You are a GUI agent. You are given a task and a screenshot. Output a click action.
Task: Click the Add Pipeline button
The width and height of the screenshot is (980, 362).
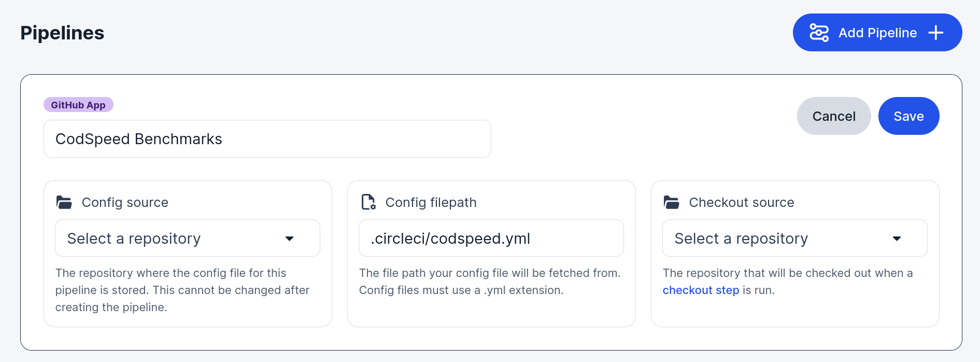click(877, 33)
